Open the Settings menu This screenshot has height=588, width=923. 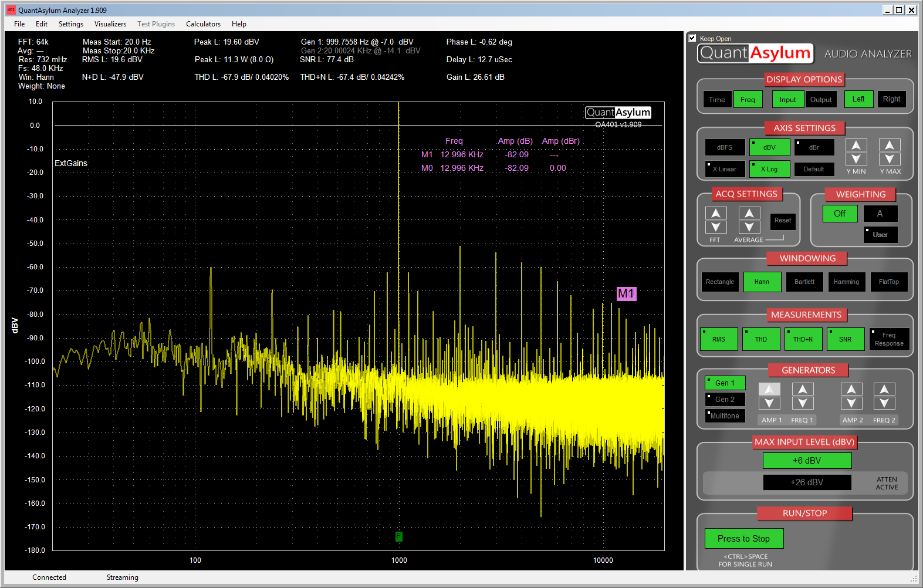71,24
